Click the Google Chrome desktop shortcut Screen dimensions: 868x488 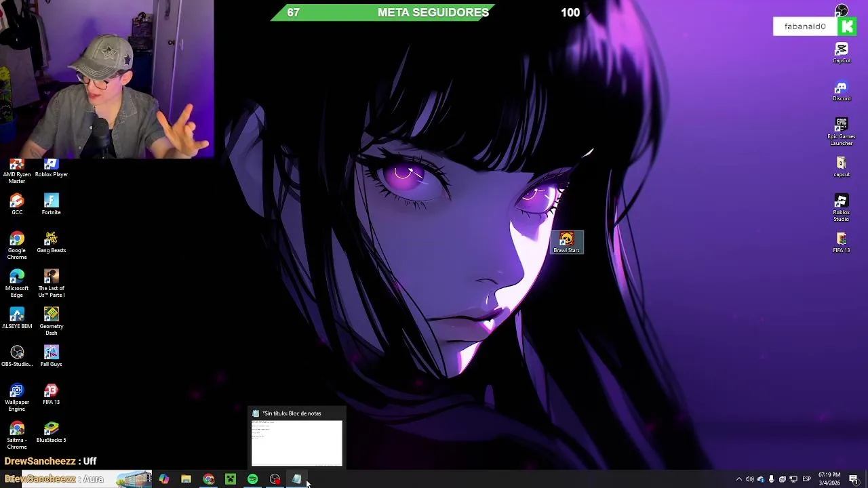(x=17, y=246)
